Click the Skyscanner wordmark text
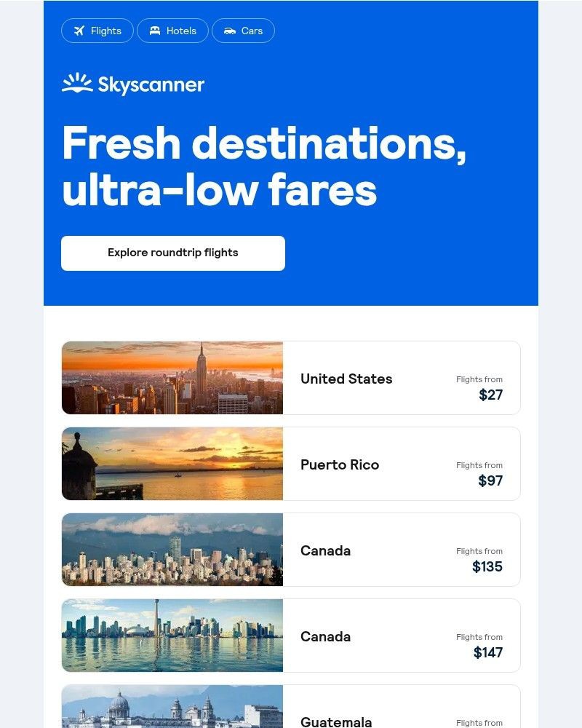Viewport: 582px width, 728px height. coord(151,85)
